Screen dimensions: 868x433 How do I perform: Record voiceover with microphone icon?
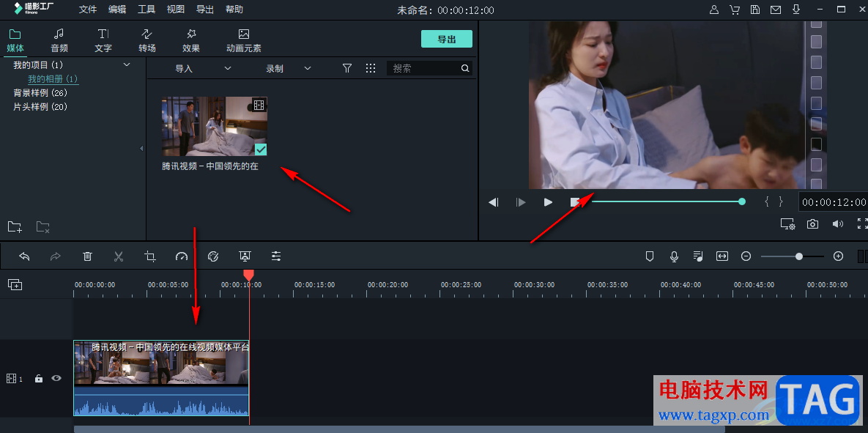[x=674, y=256]
